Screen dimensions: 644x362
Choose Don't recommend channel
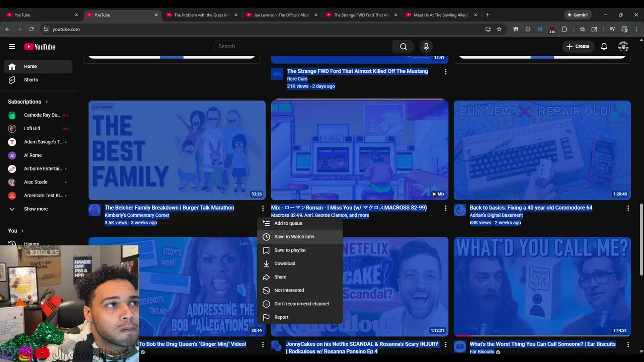pos(300,304)
